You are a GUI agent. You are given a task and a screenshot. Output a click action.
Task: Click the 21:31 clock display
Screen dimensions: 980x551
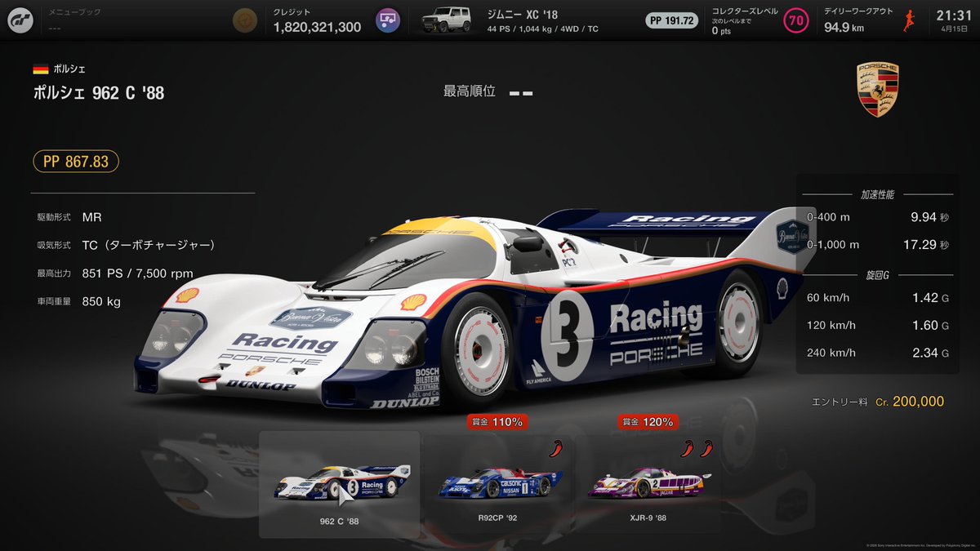pyautogui.click(x=954, y=16)
